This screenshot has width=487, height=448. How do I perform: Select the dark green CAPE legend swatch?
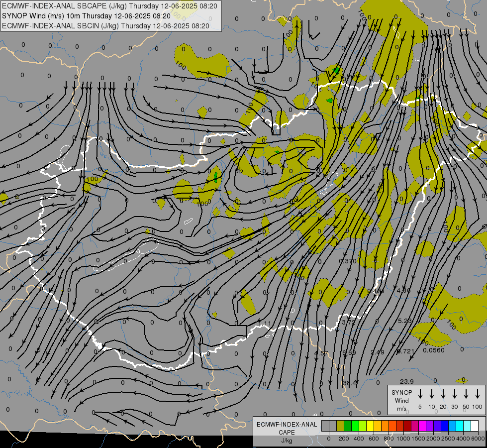pos(348,426)
